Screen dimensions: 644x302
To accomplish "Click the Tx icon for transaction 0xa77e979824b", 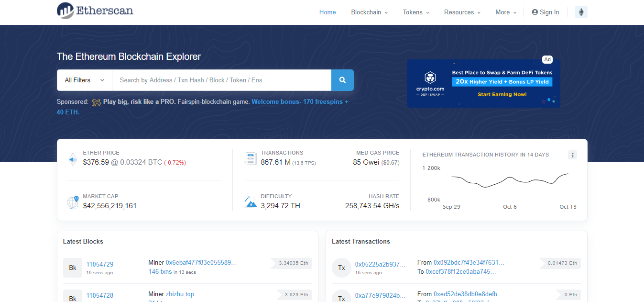I will (341, 296).
